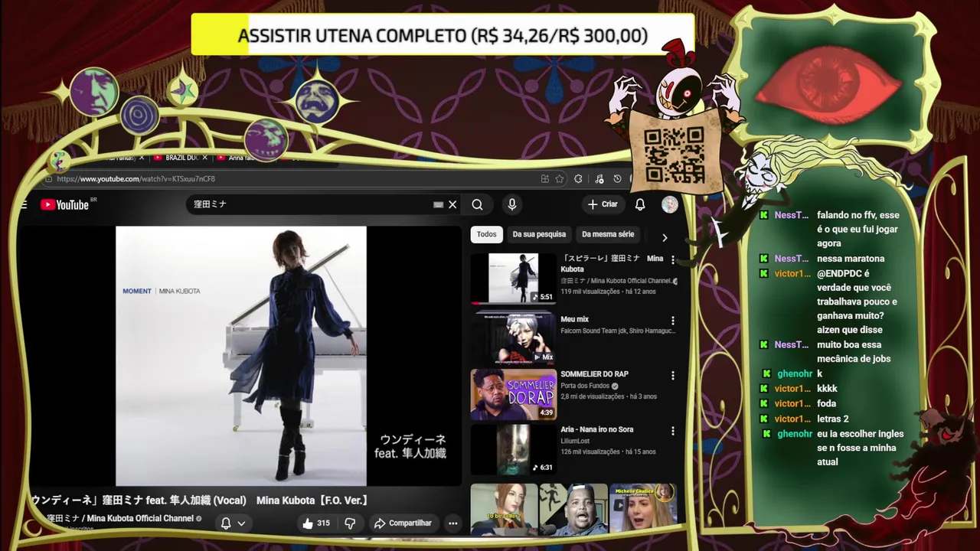This screenshot has height=551, width=980.
Task: Click chat message 'letras 2'
Action: click(833, 419)
